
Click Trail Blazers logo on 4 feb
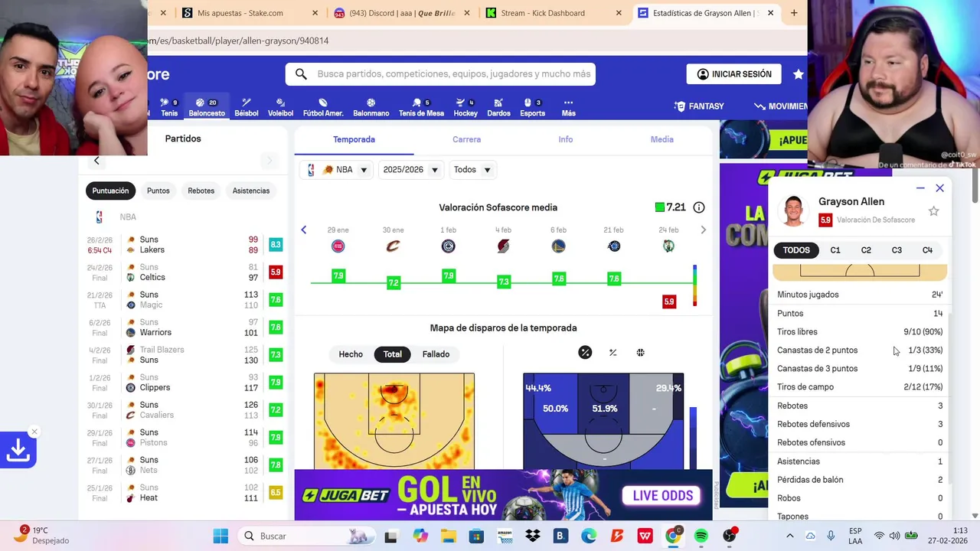click(503, 246)
